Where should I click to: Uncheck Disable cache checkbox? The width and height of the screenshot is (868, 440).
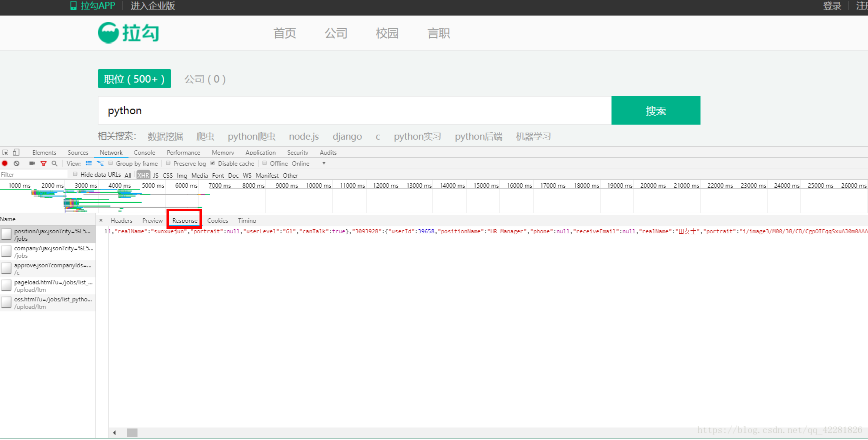point(213,163)
